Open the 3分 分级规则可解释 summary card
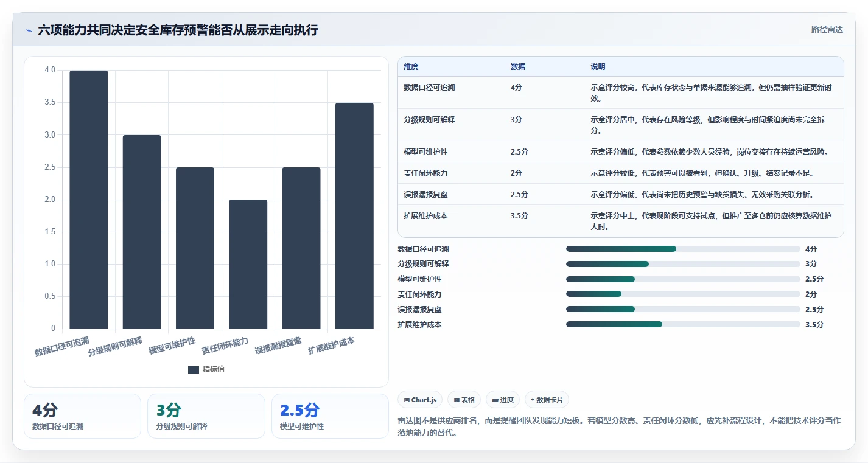Screen dimensions: 868x463 206,416
